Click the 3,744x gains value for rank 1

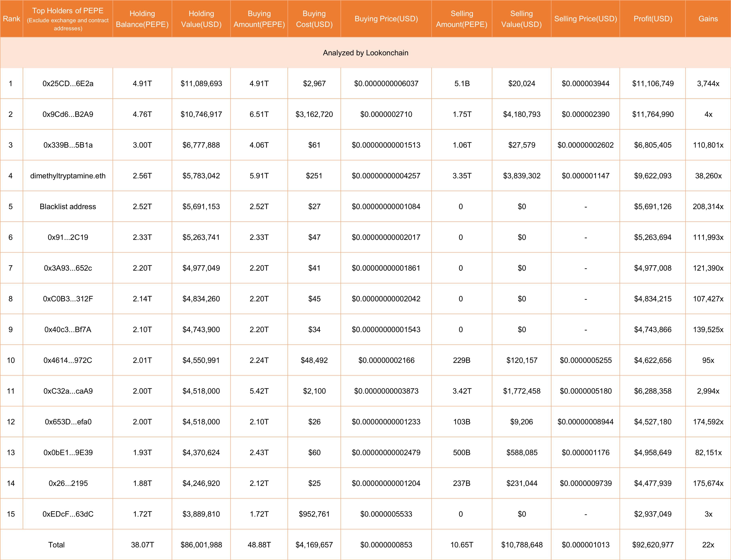pyautogui.click(x=708, y=84)
